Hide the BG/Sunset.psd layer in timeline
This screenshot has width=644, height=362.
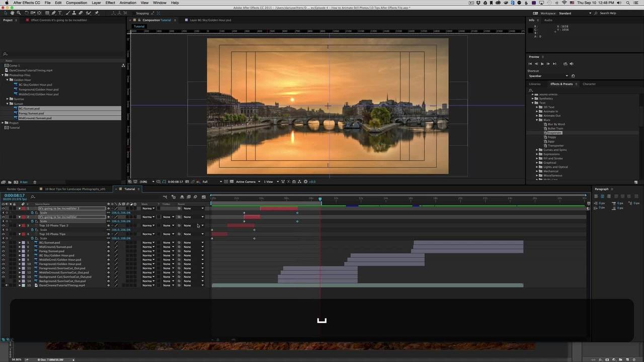point(3,243)
